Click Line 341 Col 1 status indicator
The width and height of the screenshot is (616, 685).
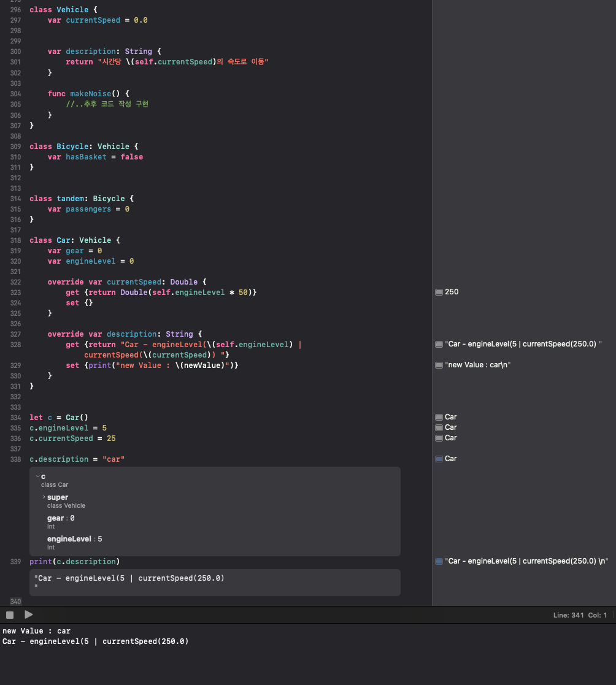pyautogui.click(x=580, y=615)
